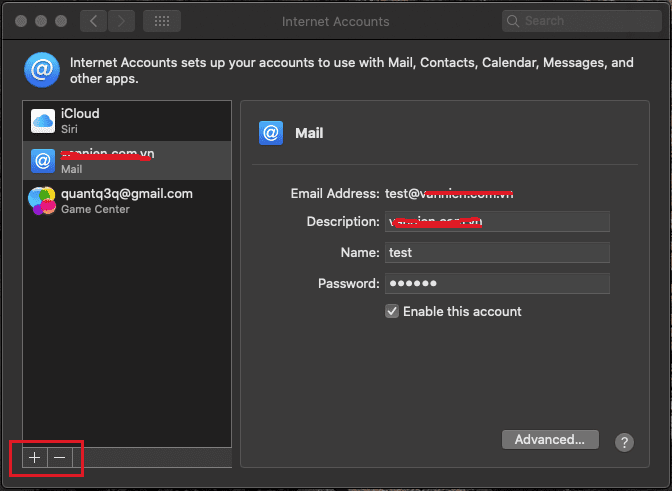Click into the Search field
The height and width of the screenshot is (491, 672).
pos(582,21)
